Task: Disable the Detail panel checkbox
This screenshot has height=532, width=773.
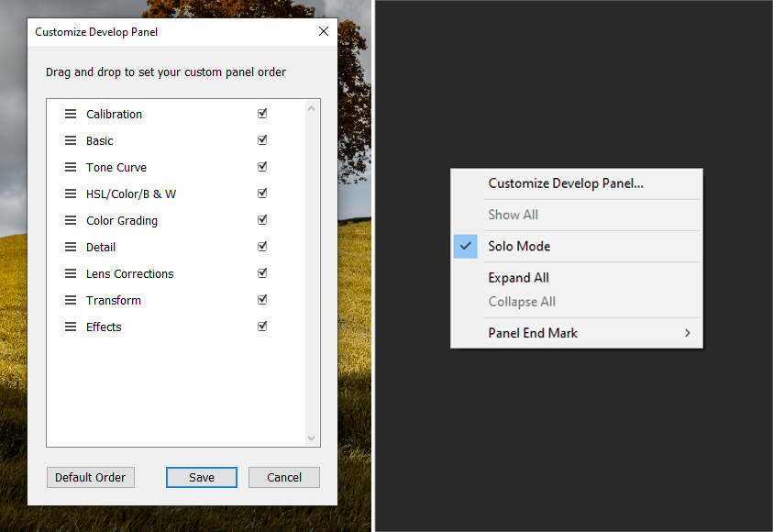Action: pos(262,247)
